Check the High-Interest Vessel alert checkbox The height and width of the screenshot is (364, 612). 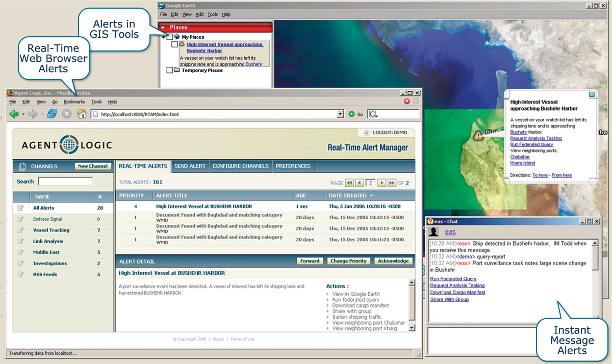(174, 44)
